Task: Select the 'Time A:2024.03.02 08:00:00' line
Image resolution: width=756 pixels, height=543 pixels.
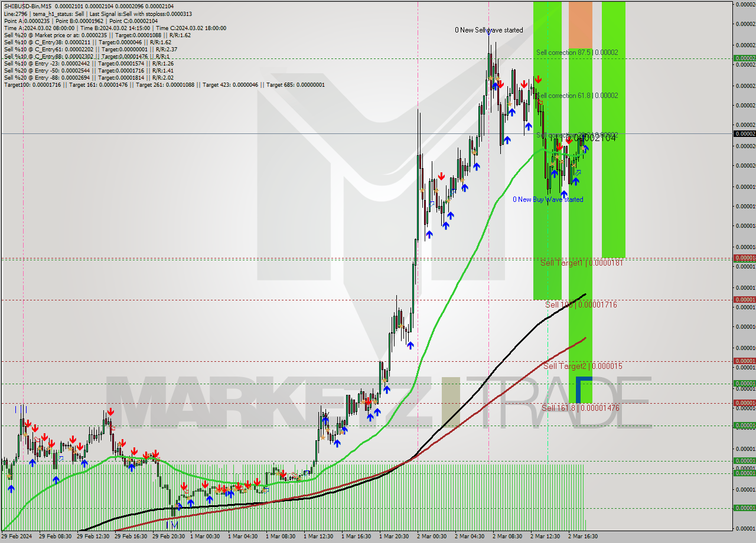Action: 115,28
